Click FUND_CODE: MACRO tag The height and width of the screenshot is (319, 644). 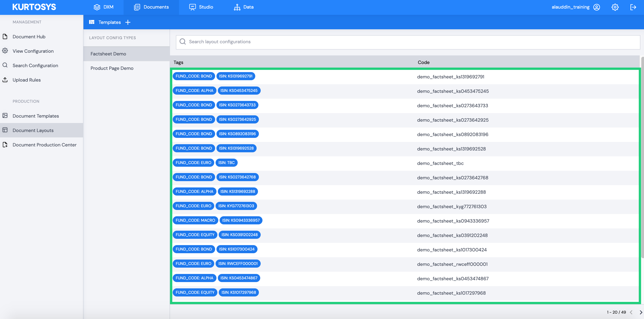[195, 220]
